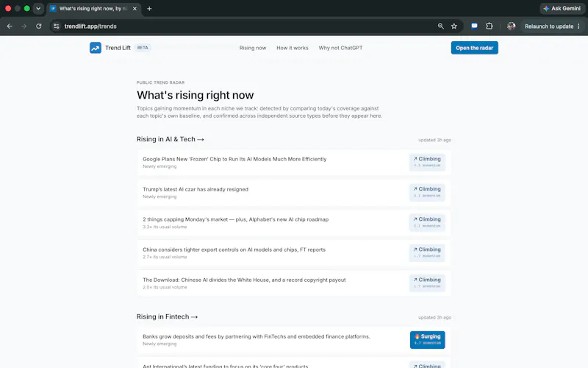
Task: Click 'updated 3h ago' beside Rising in Fintech
Action: tap(434, 318)
